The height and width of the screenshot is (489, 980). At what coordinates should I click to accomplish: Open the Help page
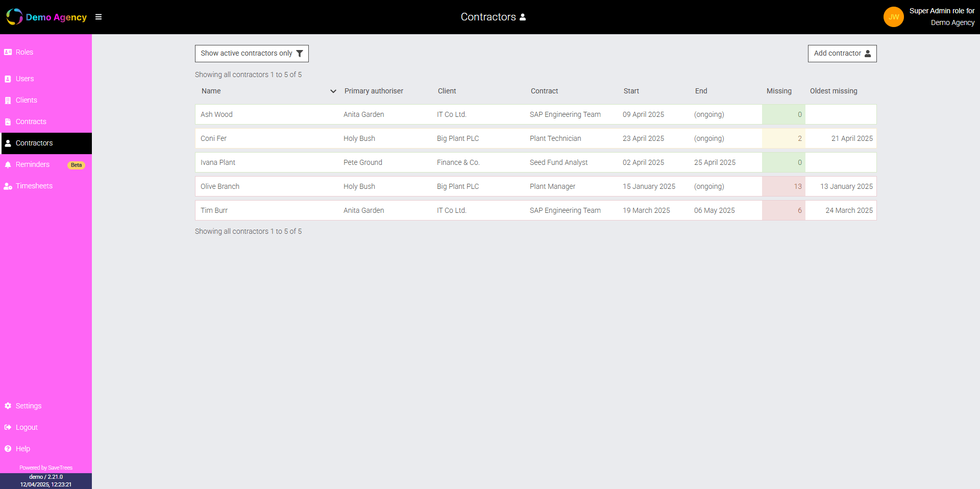pos(46,449)
